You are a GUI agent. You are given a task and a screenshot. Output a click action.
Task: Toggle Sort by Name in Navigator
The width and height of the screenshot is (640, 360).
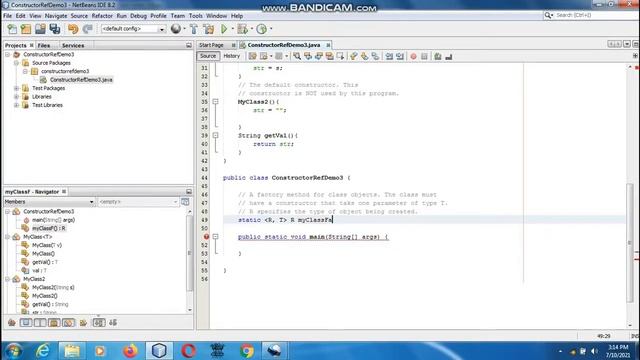(99, 323)
